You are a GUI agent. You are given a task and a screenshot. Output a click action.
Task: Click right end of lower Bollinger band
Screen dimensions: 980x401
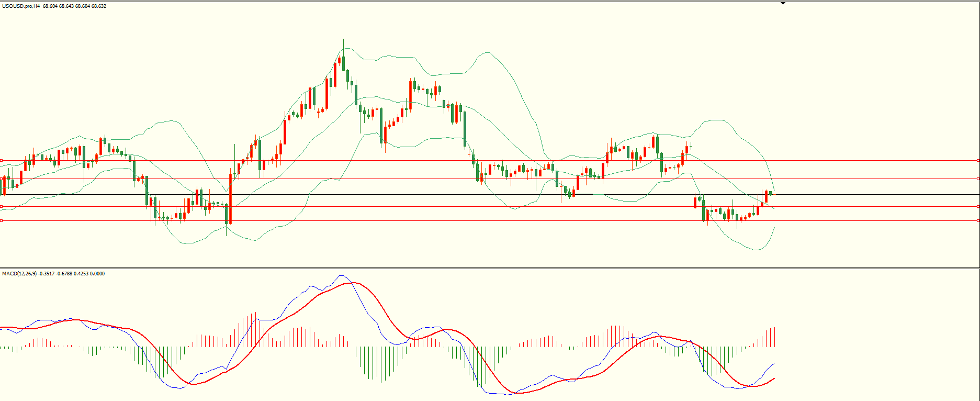(774, 228)
